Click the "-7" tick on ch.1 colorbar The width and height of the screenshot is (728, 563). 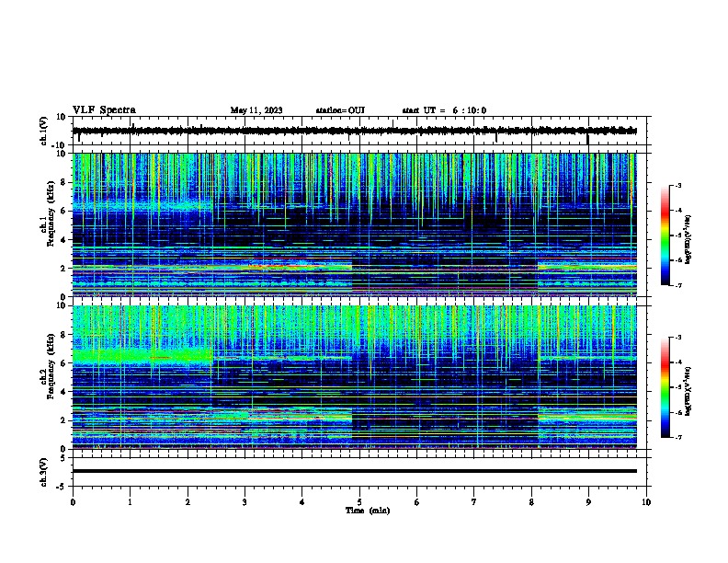pyautogui.click(x=678, y=285)
